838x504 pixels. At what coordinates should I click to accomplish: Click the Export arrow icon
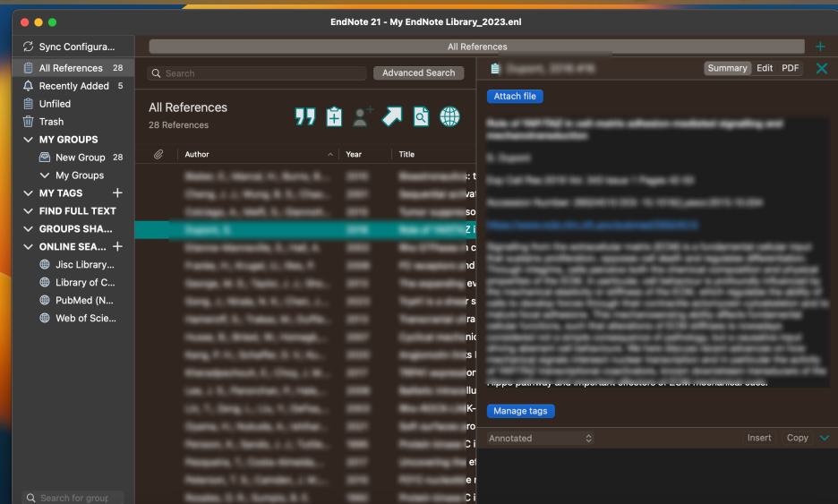pos(392,116)
